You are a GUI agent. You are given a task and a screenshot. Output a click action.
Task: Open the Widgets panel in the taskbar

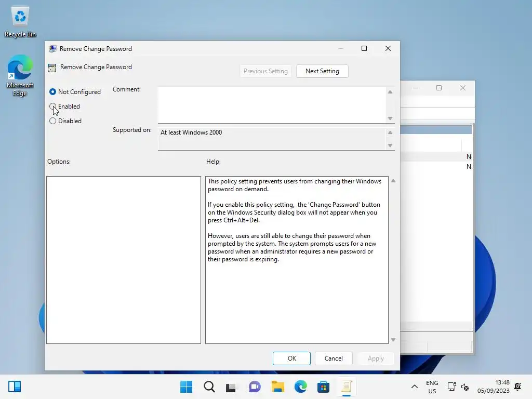(15, 387)
